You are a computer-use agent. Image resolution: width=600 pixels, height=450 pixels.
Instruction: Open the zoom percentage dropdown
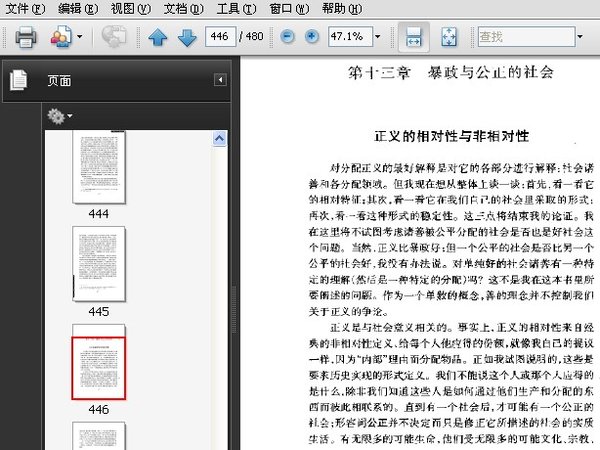pyautogui.click(x=377, y=37)
